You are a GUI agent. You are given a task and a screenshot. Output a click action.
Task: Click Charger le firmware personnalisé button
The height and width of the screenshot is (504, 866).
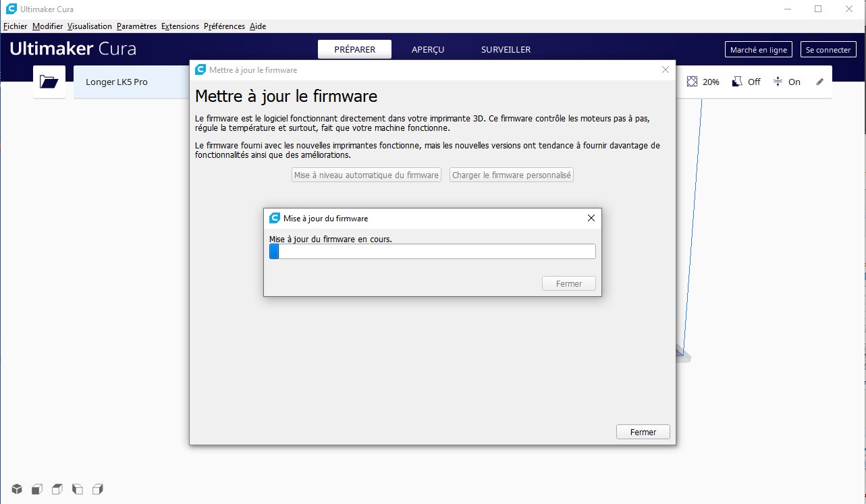tap(512, 175)
